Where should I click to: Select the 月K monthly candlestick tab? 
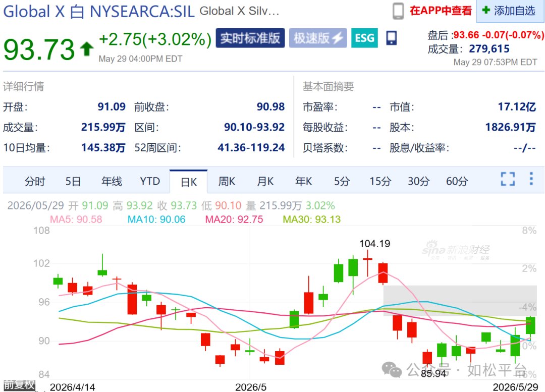click(265, 182)
